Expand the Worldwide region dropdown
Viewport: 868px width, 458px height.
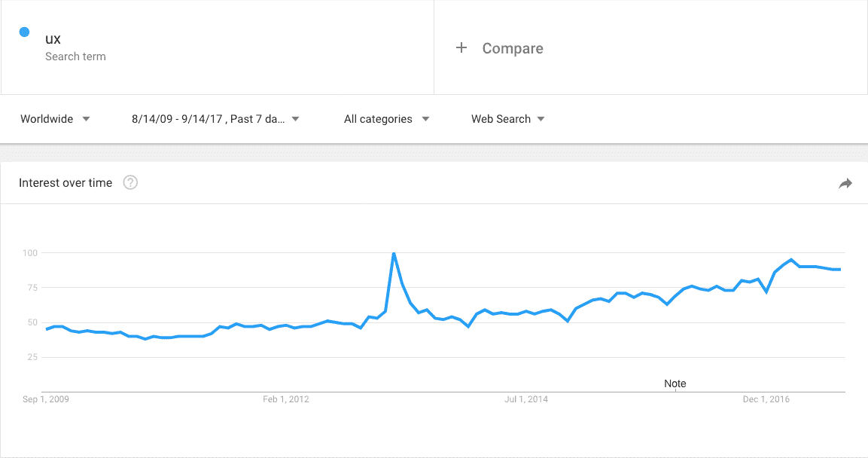[55, 119]
